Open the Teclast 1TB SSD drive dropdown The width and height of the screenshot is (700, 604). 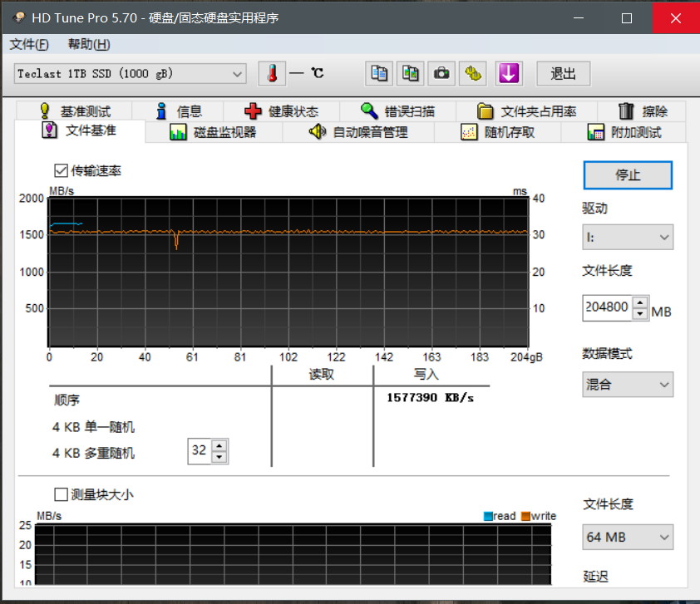pyautogui.click(x=130, y=74)
